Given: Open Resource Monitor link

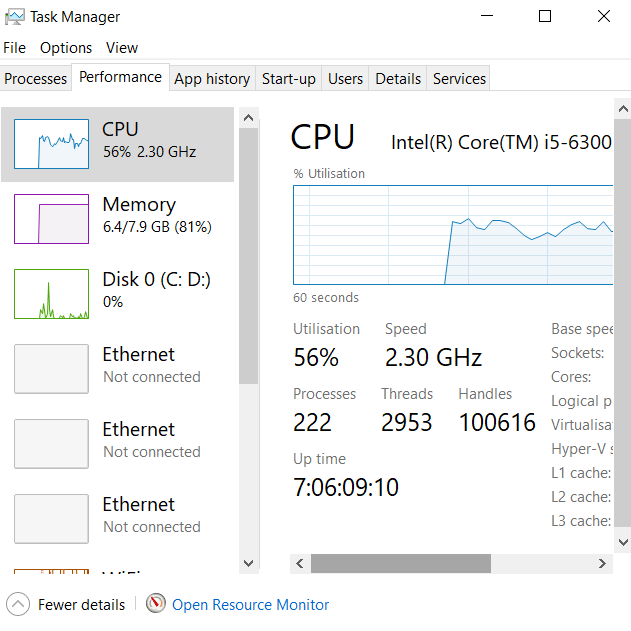Looking at the screenshot, I should click(x=250, y=605).
